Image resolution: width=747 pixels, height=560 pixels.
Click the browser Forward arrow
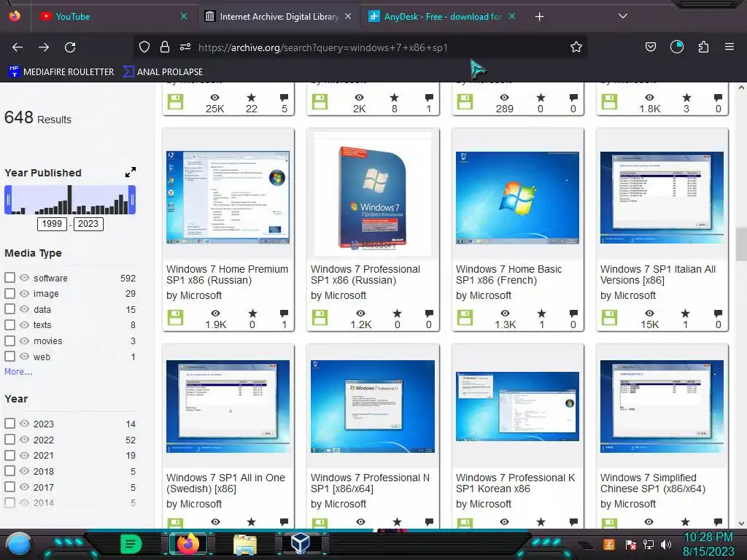pos(44,47)
